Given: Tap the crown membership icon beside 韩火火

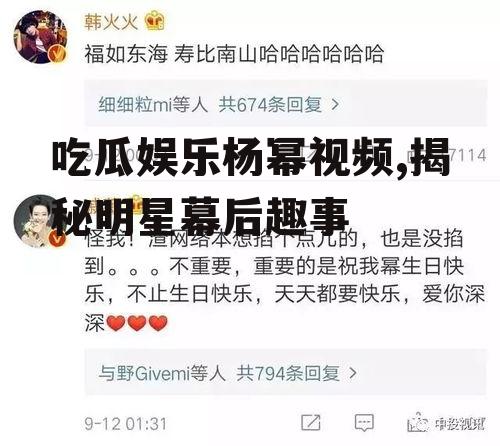Looking at the screenshot, I should (155, 21).
